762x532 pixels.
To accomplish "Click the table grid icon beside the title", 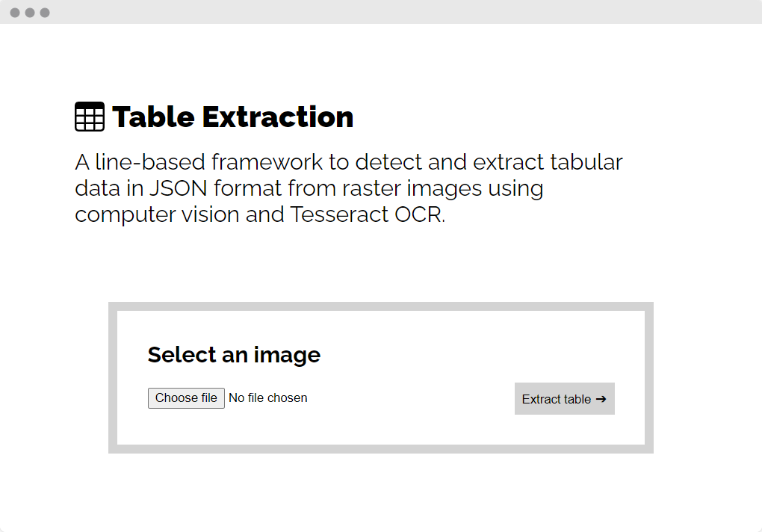I will coord(90,117).
